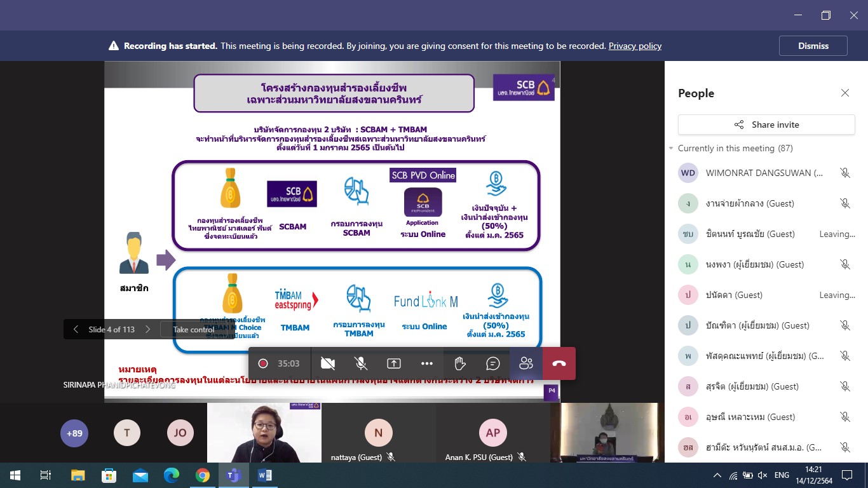Screen dimensions: 868x488
Task: Launch Microsoft Edge from the taskbar
Action: point(172,475)
